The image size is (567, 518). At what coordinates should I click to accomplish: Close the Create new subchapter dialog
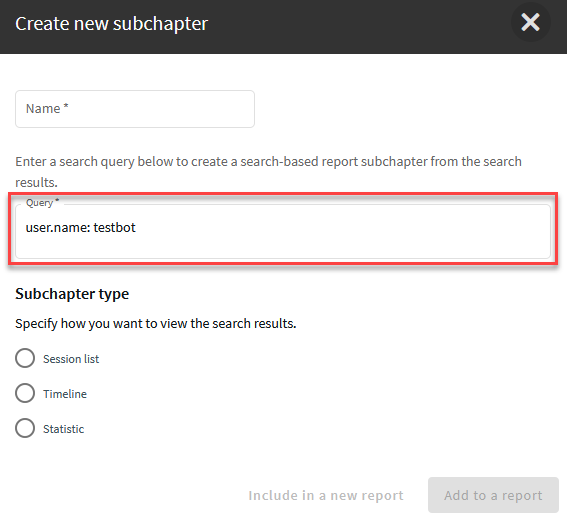click(x=530, y=22)
